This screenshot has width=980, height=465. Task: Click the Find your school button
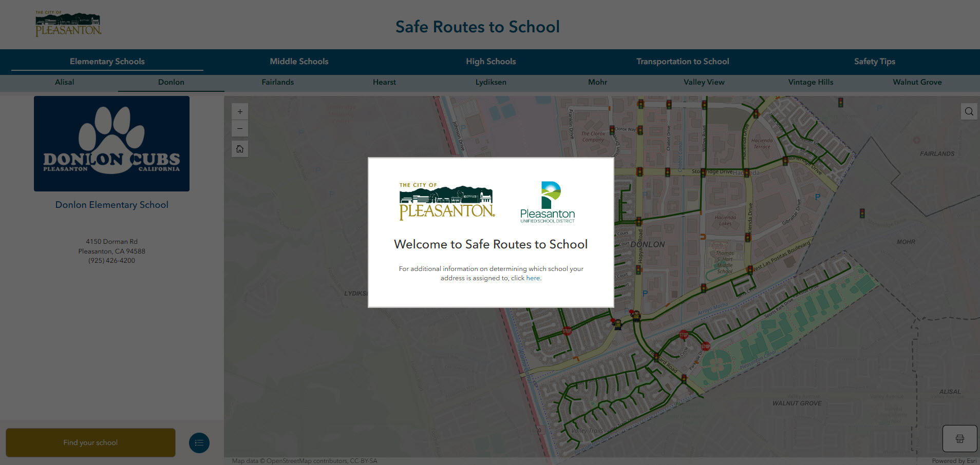90,442
